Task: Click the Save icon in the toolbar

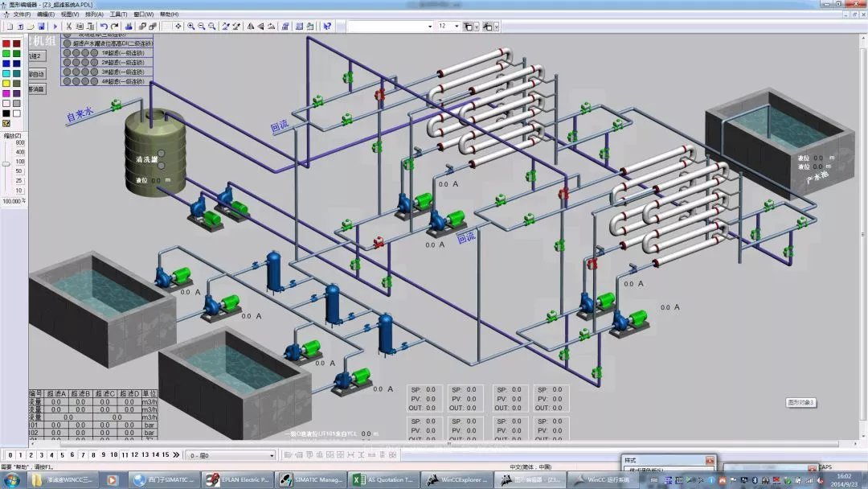Action: (x=41, y=27)
